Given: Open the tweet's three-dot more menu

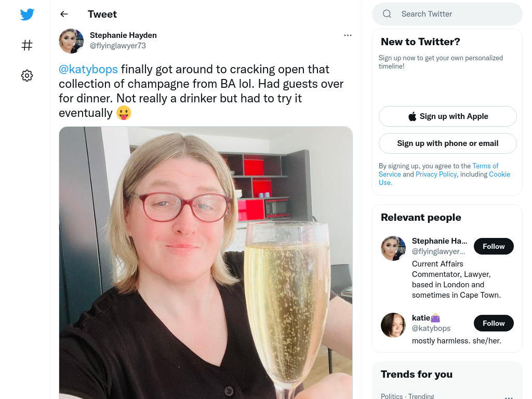Looking at the screenshot, I should tap(348, 35).
